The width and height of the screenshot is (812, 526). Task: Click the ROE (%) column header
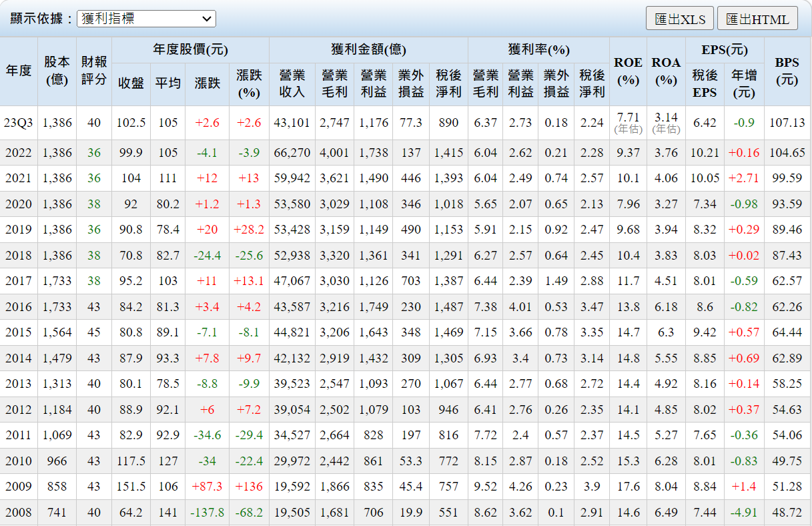(x=627, y=71)
